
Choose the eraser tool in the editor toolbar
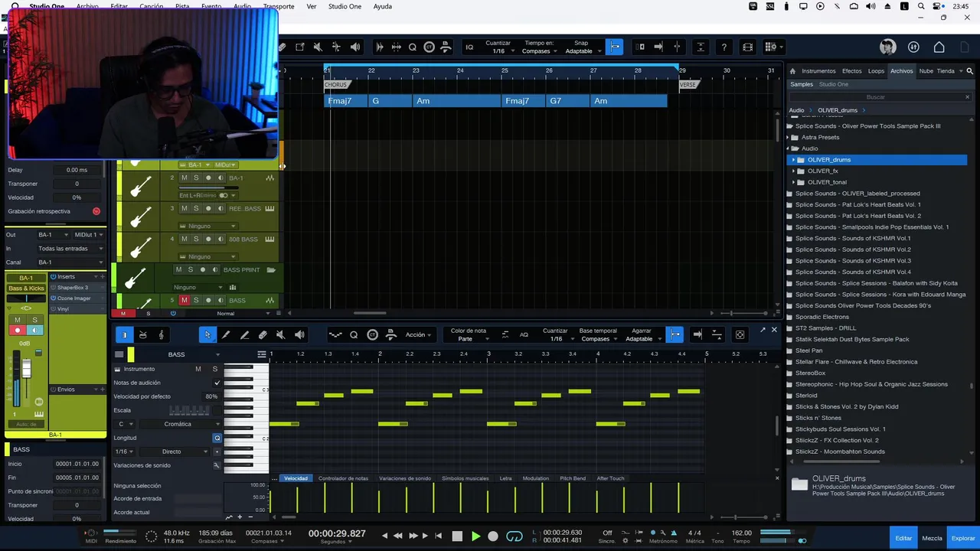263,334
